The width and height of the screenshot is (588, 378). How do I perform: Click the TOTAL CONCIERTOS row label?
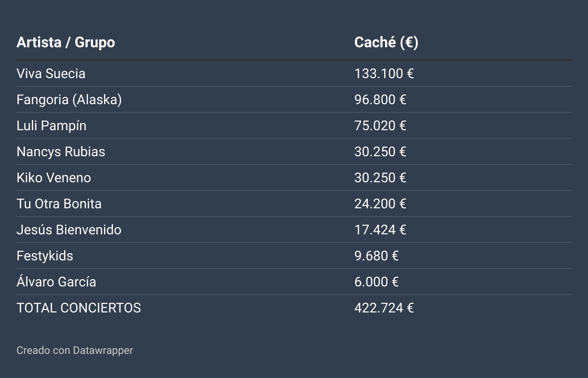point(79,308)
